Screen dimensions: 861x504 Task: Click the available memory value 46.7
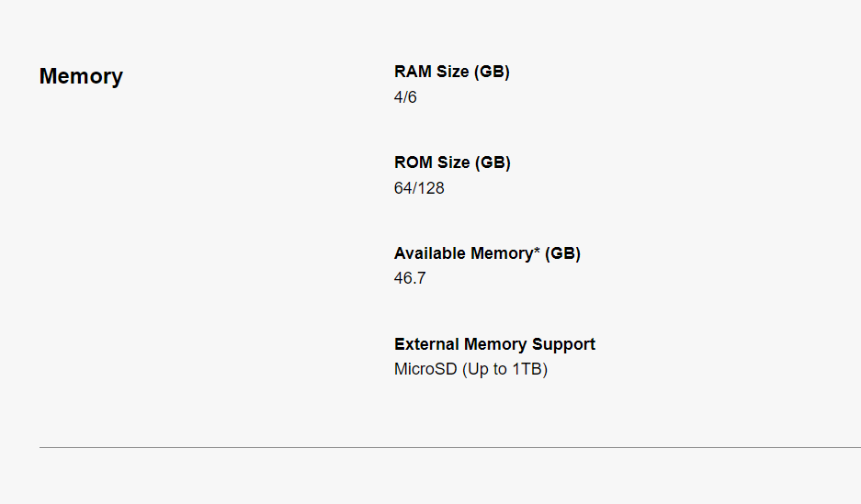(410, 278)
